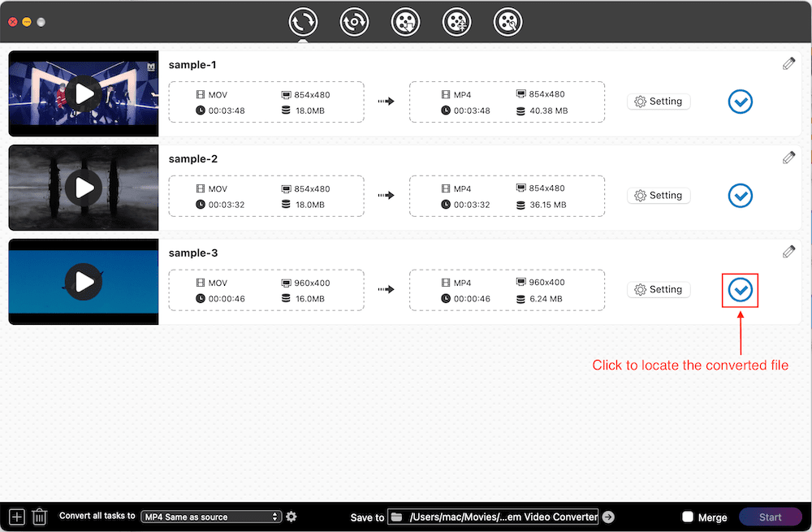Click the sample-1 output MP4 info box
Image resolution: width=812 pixels, height=532 pixels.
507,102
